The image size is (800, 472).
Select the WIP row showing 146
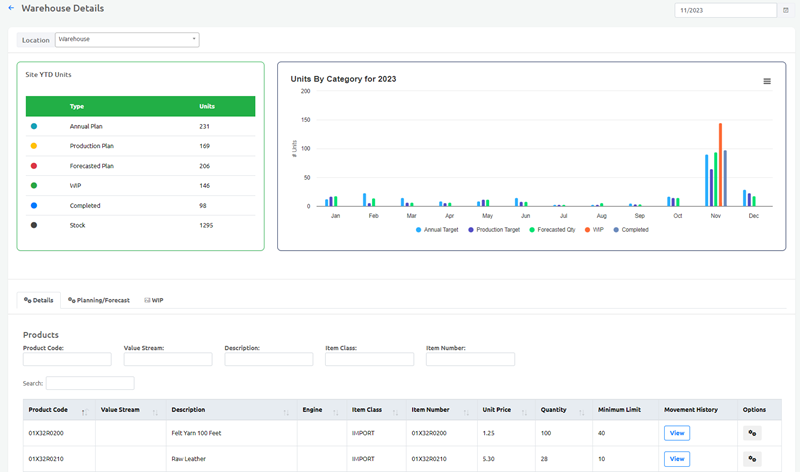click(140, 186)
